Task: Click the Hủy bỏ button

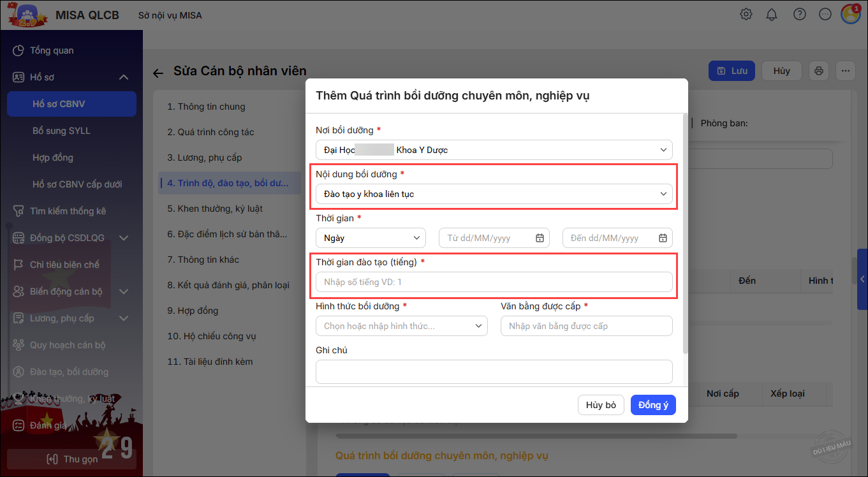Action: click(601, 405)
